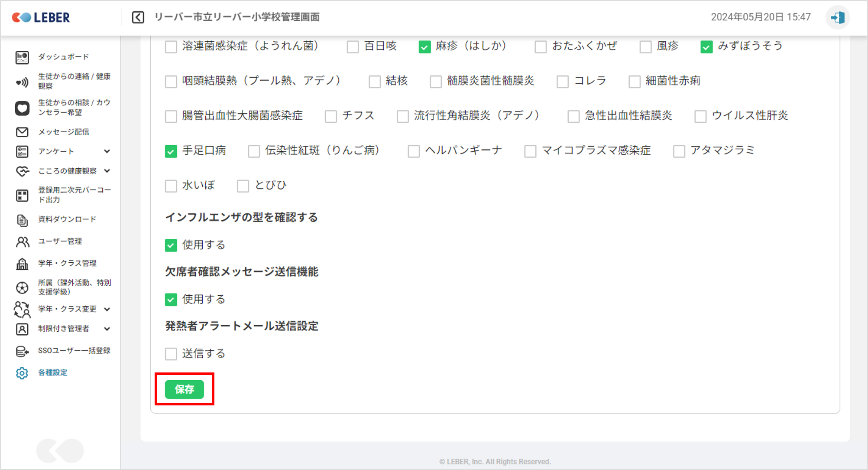
Task: Click the logout icon at top right
Action: 838,17
